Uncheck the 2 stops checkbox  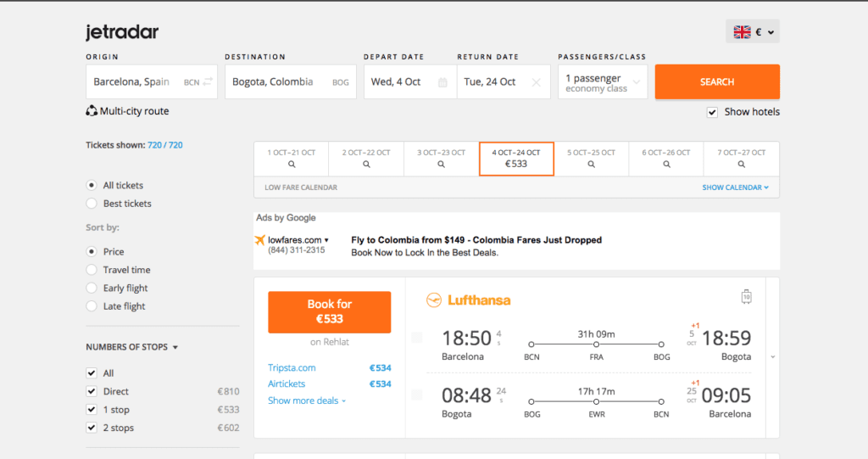92,428
